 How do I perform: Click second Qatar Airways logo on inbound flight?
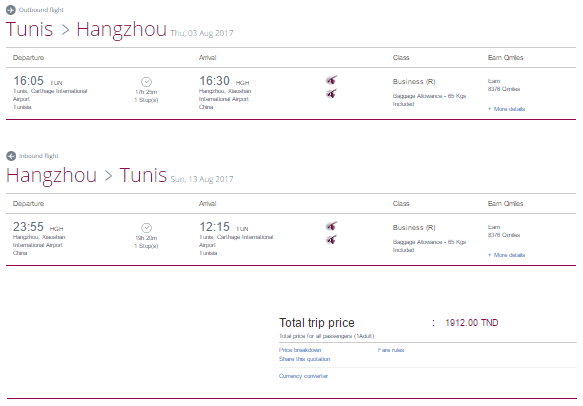coord(332,239)
